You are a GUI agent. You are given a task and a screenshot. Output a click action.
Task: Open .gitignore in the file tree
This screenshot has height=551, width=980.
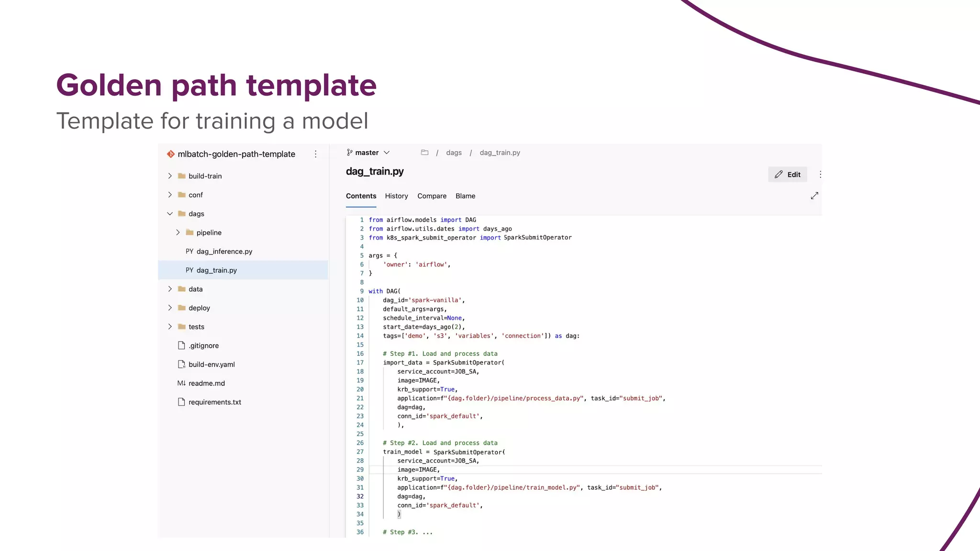pyautogui.click(x=203, y=345)
